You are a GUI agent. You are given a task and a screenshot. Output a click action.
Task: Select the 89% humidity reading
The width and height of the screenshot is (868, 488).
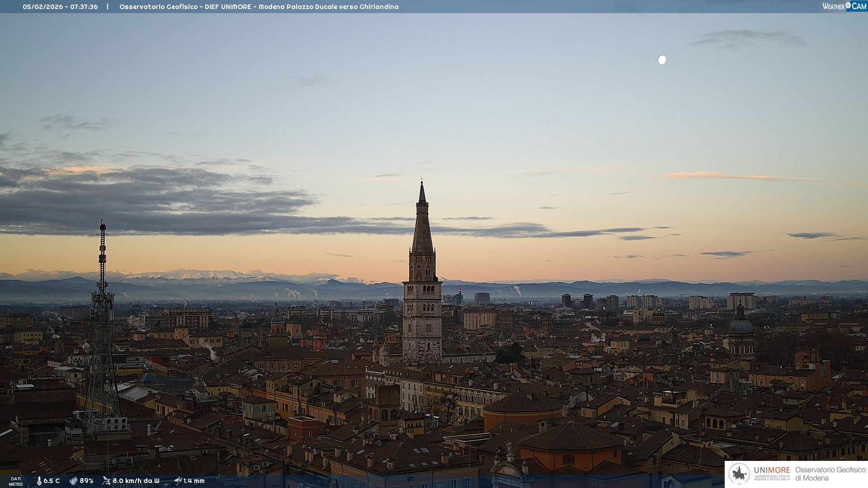point(86,481)
